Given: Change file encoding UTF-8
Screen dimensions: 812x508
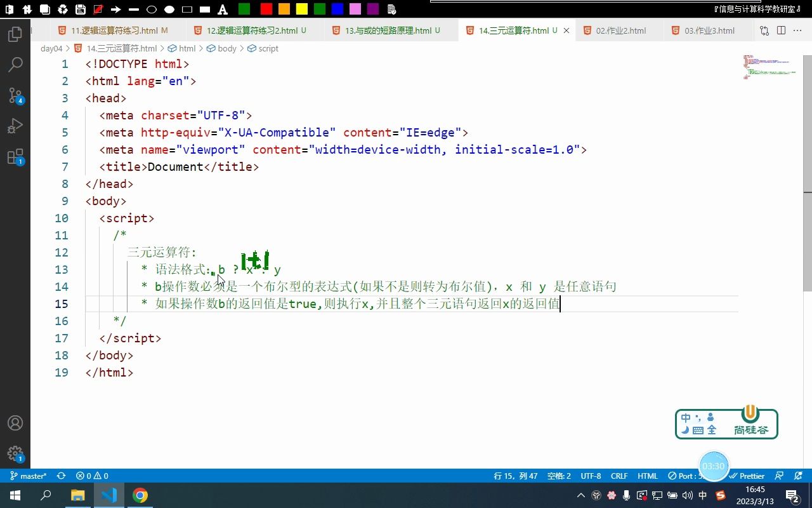Looking at the screenshot, I should coord(591,476).
